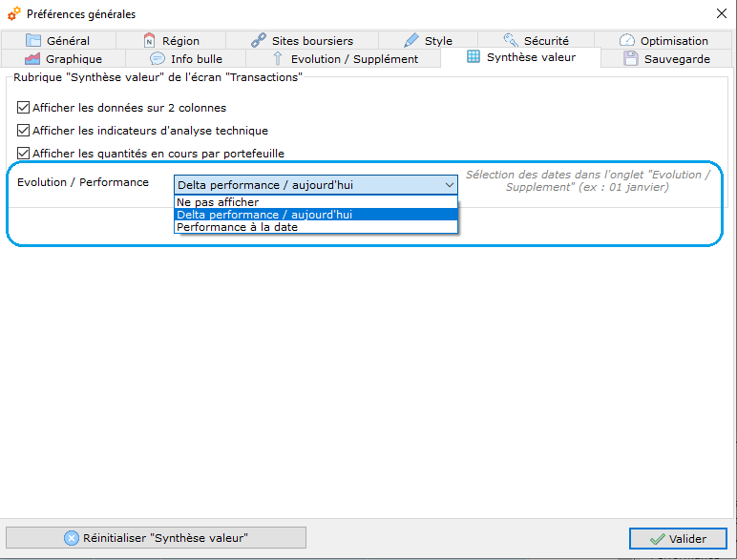
Task: Click the Evolution / Supplément arrow icon
Action: point(278,59)
